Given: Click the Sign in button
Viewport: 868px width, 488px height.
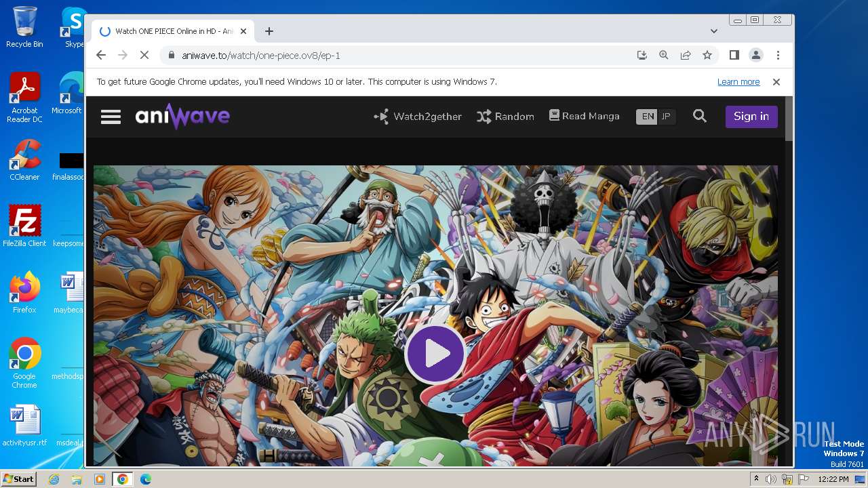Looking at the screenshot, I should 751,117.
